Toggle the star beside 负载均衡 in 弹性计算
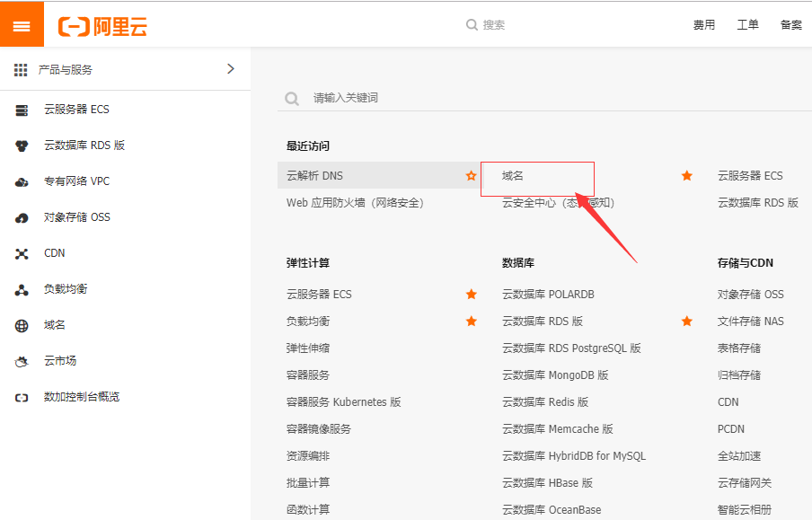The height and width of the screenshot is (520, 812). pos(471,321)
